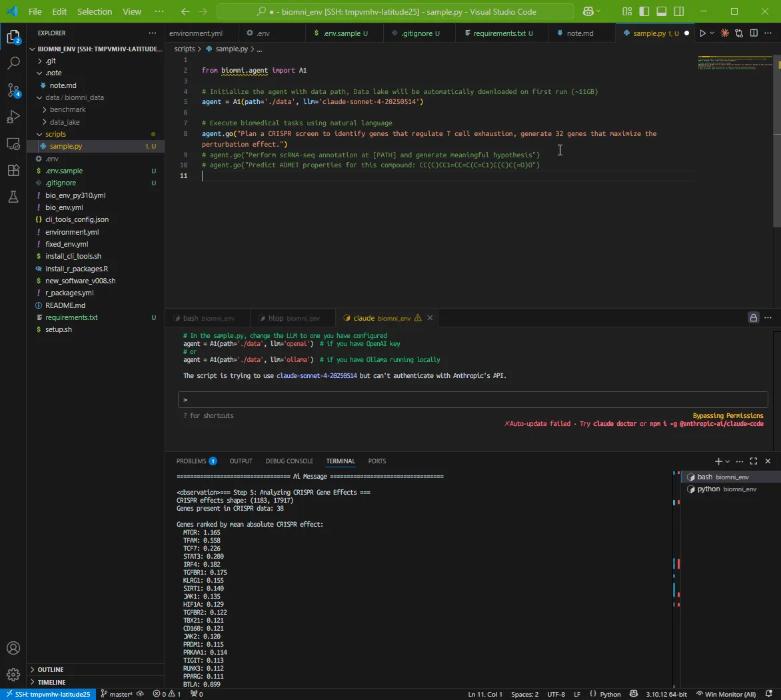
Task: Click the Claude Code starburst icon
Action: pos(724,33)
